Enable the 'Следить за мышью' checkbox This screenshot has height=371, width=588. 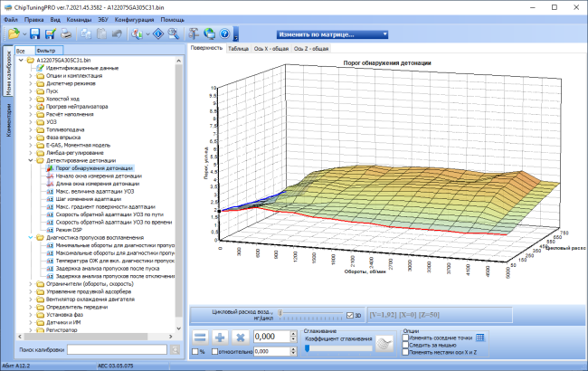(405, 345)
